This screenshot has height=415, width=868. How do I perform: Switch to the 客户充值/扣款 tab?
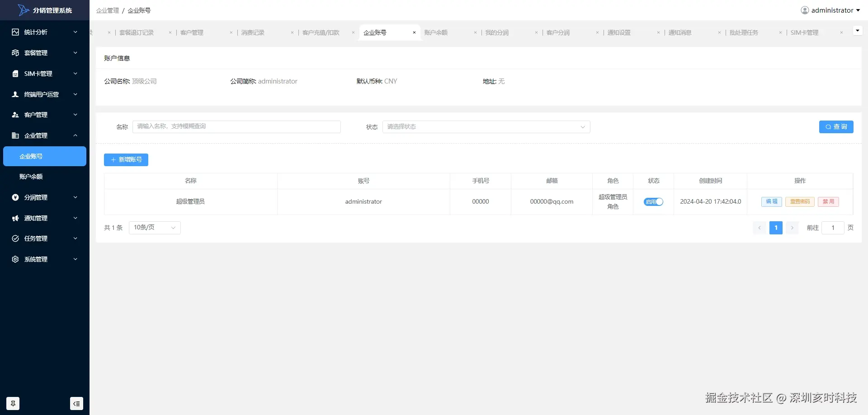[321, 33]
